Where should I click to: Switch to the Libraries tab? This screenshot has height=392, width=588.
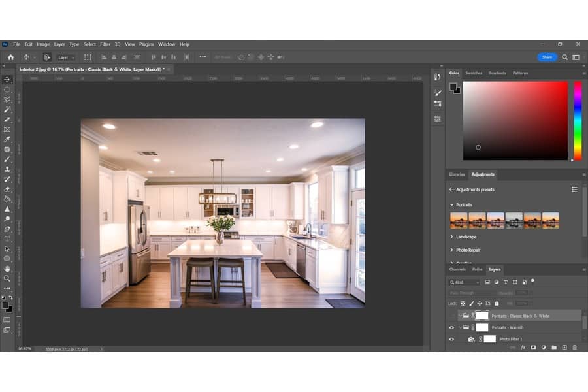pos(457,174)
